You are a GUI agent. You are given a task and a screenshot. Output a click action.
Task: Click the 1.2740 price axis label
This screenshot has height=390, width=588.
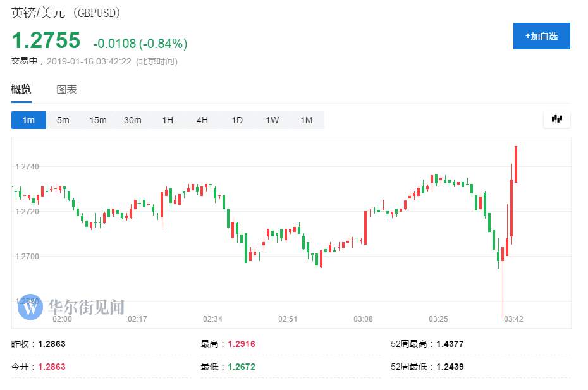pyautogui.click(x=27, y=167)
